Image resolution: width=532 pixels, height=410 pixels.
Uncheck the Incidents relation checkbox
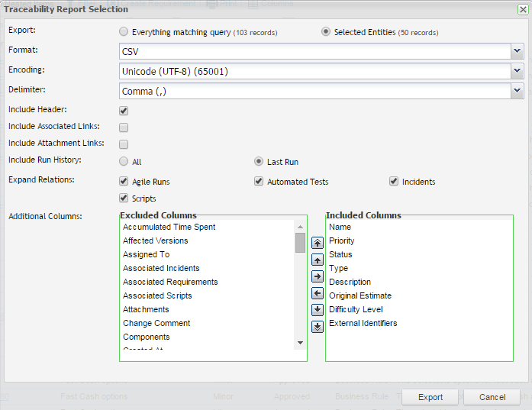pyautogui.click(x=394, y=182)
